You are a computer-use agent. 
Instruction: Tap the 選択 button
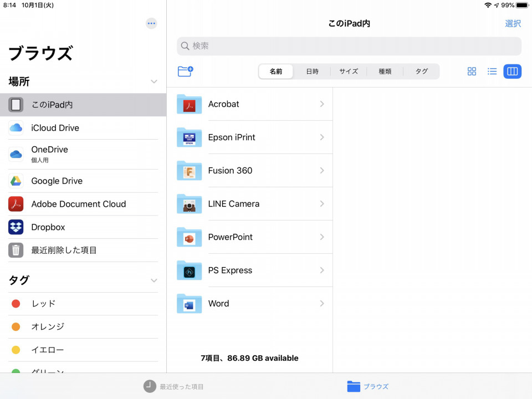pyautogui.click(x=513, y=23)
